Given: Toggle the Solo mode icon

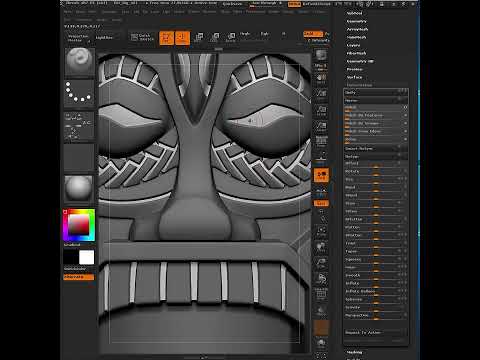Looking at the screenshot, I should (x=321, y=343).
